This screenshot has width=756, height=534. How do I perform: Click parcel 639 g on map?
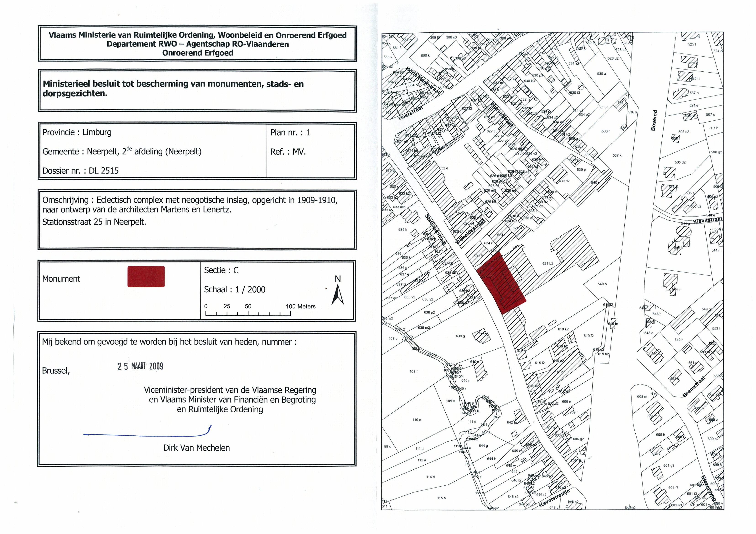[460, 336]
